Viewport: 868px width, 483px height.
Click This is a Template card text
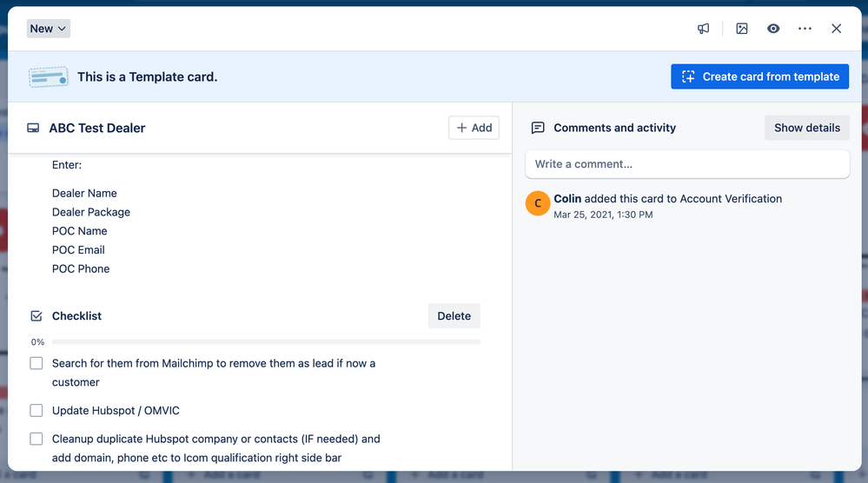pyautogui.click(x=147, y=77)
